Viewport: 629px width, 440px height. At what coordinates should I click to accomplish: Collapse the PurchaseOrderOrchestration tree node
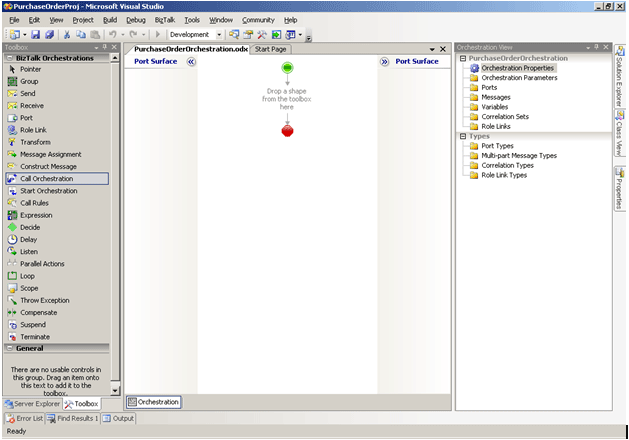[x=463, y=59]
